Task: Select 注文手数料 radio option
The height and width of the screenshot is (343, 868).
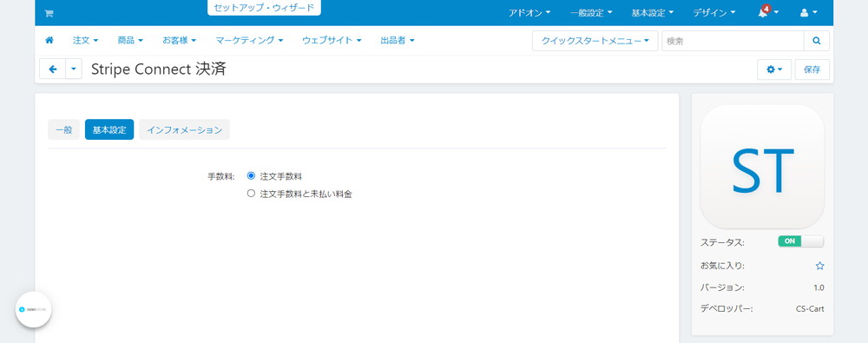Action: [x=251, y=176]
